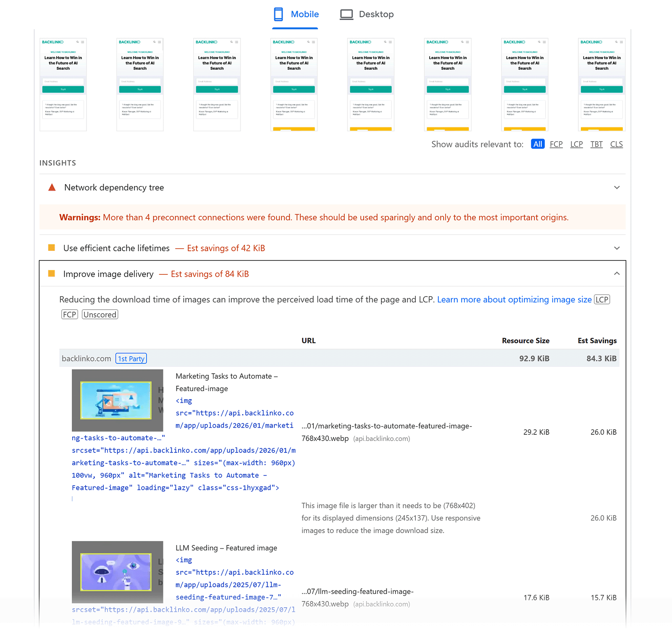
Task: Click the orange warning square beside Improve image delivery
Action: point(52,273)
